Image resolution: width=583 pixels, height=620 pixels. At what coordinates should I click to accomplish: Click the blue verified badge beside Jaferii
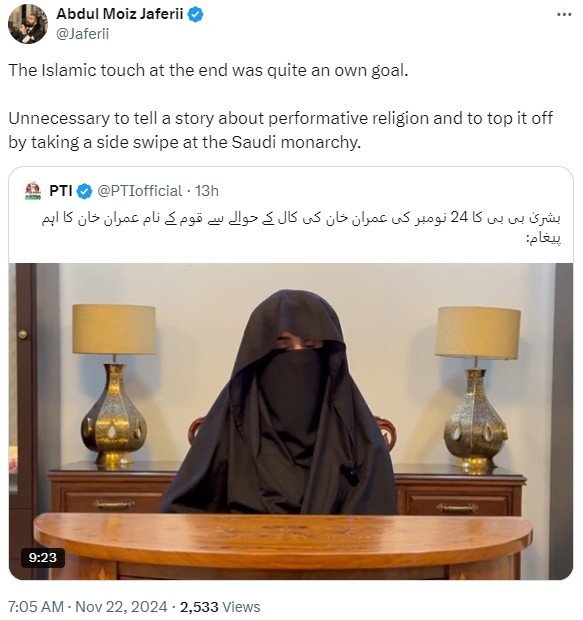tap(195, 14)
